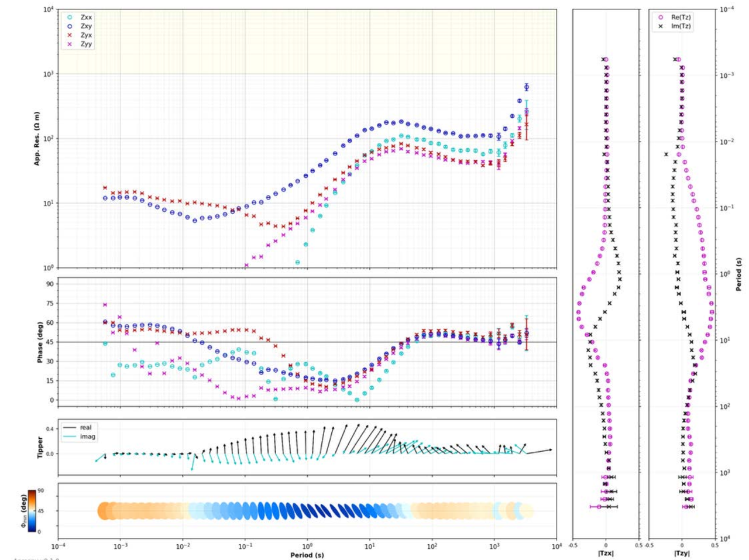Select the Re(Tz) legend text label
The width and height of the screenshot is (749, 560).
click(681, 18)
